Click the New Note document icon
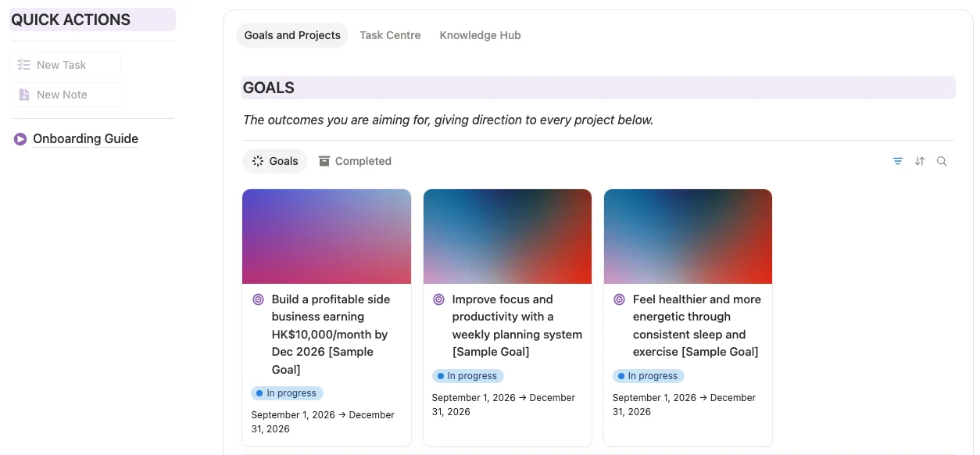The width and height of the screenshot is (980, 455). (x=24, y=95)
